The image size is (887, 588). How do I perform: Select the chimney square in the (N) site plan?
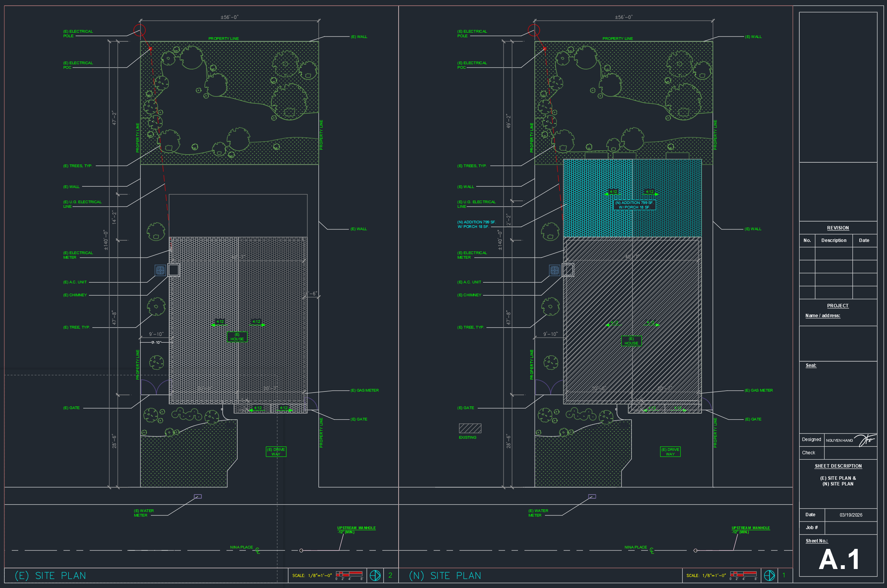[x=568, y=270]
